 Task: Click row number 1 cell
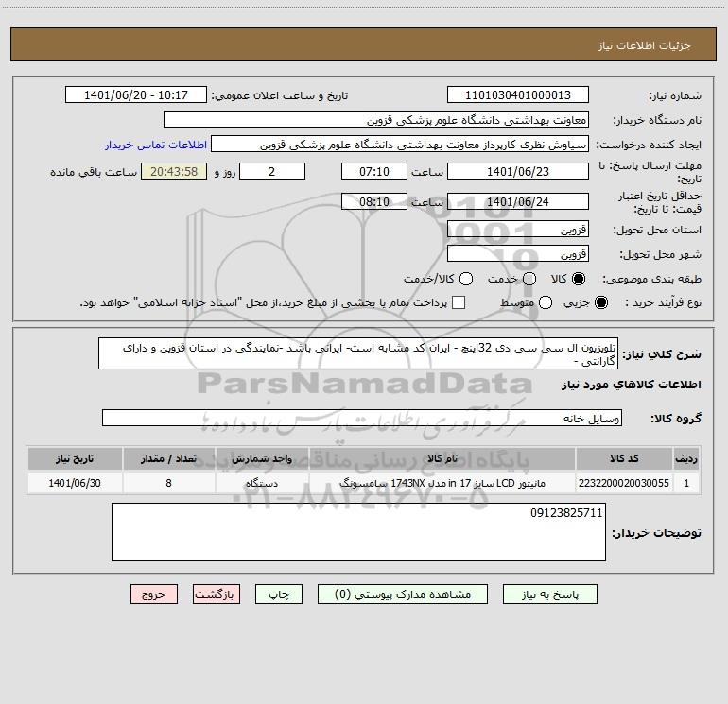click(x=686, y=483)
